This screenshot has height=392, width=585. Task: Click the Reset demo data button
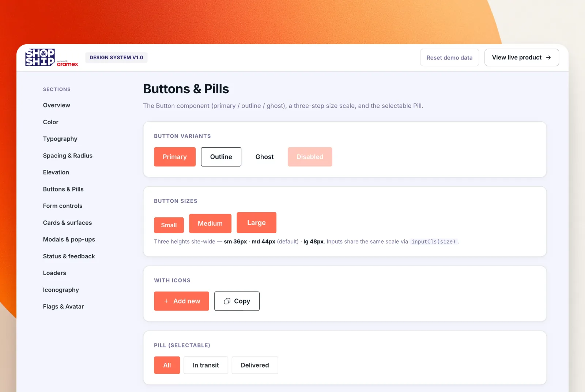pos(449,57)
